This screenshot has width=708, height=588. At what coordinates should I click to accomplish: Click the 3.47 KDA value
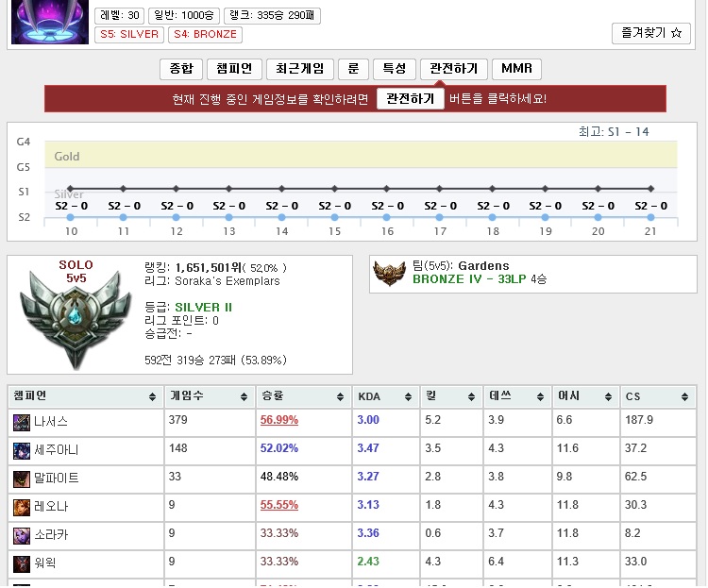click(368, 448)
